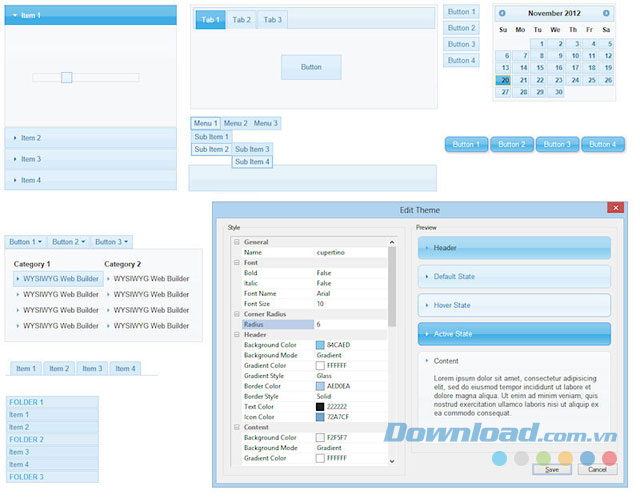Open Menu 1
Image resolution: width=640 pixels, height=498 pixels.
click(x=205, y=123)
